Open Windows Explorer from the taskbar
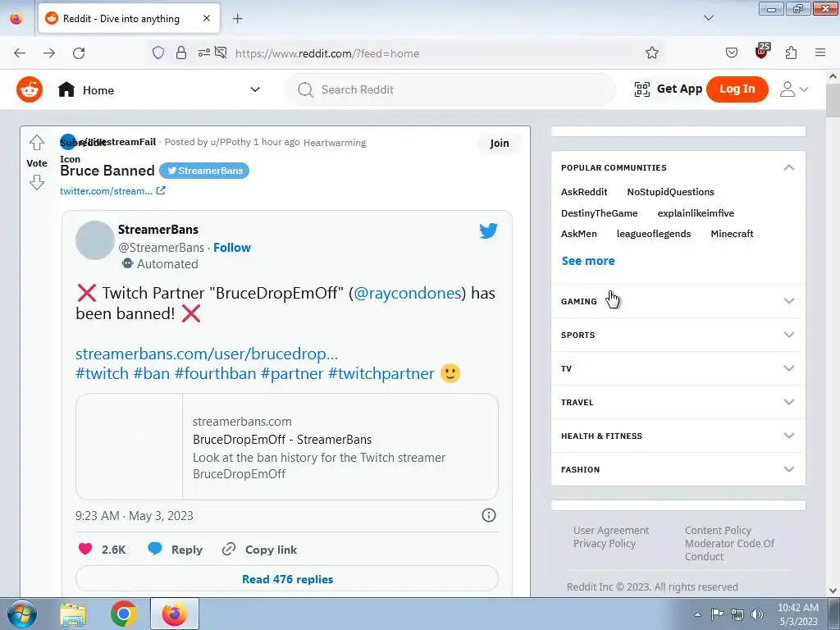 pyautogui.click(x=73, y=614)
